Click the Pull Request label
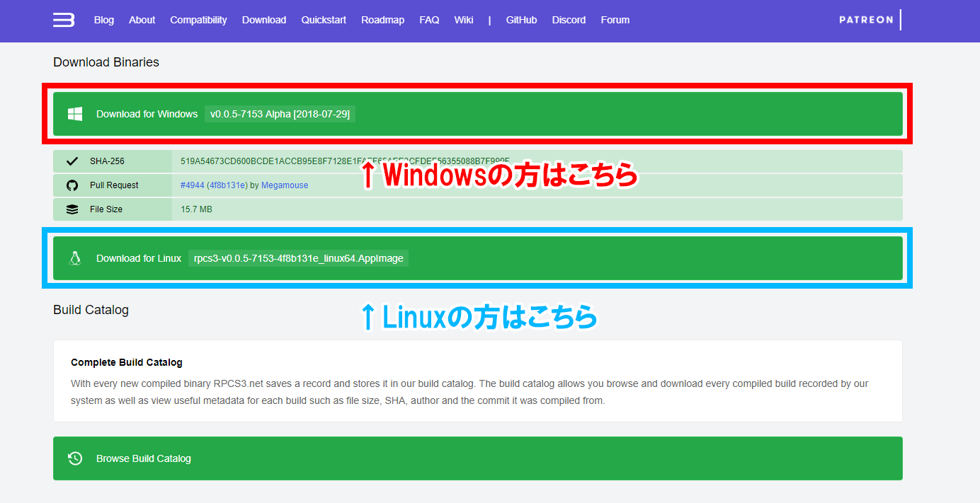The image size is (980, 503). tap(114, 185)
